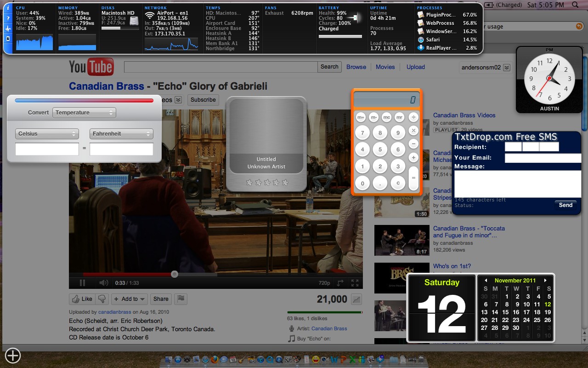Image resolution: width=588 pixels, height=368 pixels.
Task: Enter fullscreen mode on the video player
Action: point(355,283)
